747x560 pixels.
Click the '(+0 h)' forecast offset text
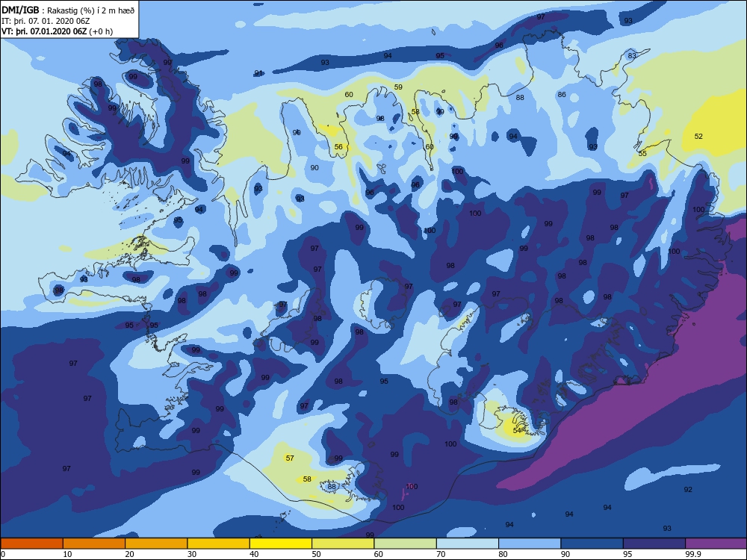(101, 31)
